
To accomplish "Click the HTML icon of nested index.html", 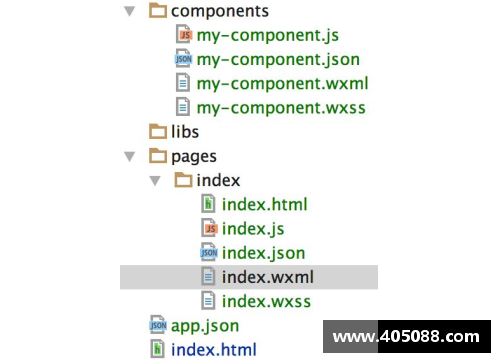I will tap(208, 204).
